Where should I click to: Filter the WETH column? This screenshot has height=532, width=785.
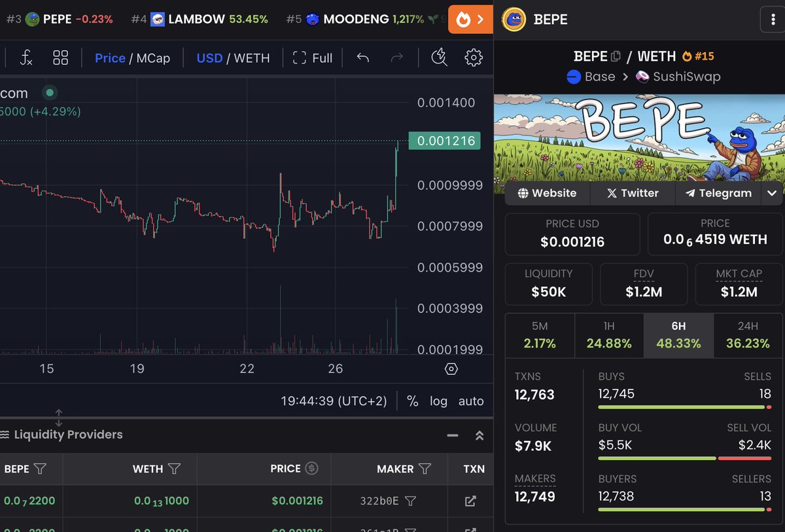[x=174, y=469]
